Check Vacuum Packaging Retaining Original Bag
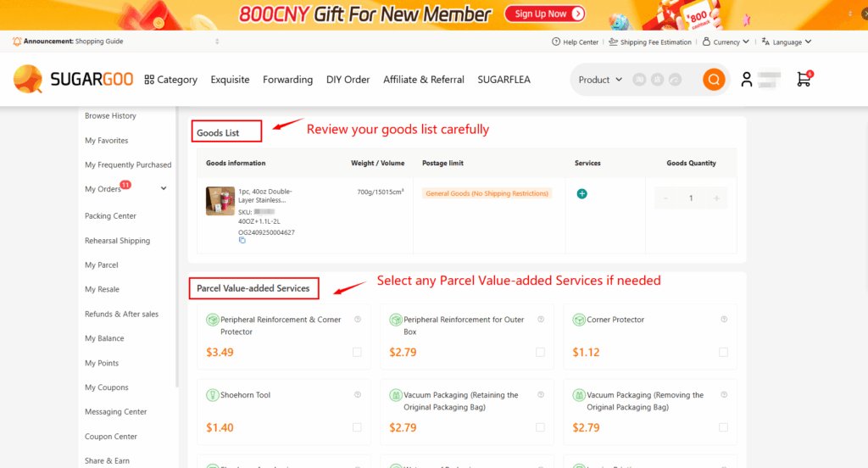The width and height of the screenshot is (868, 468). pos(540,427)
